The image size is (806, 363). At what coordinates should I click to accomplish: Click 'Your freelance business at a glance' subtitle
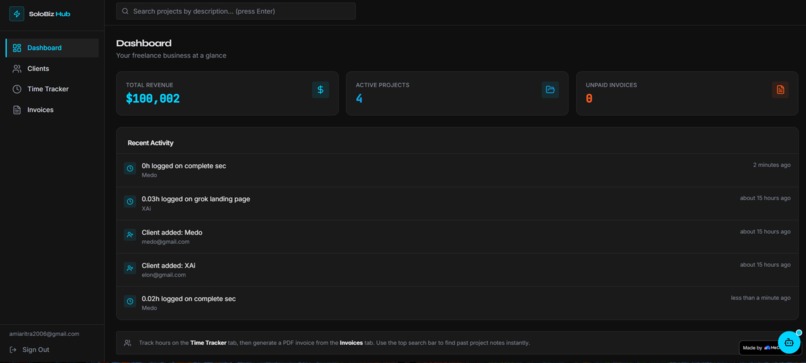(x=171, y=56)
